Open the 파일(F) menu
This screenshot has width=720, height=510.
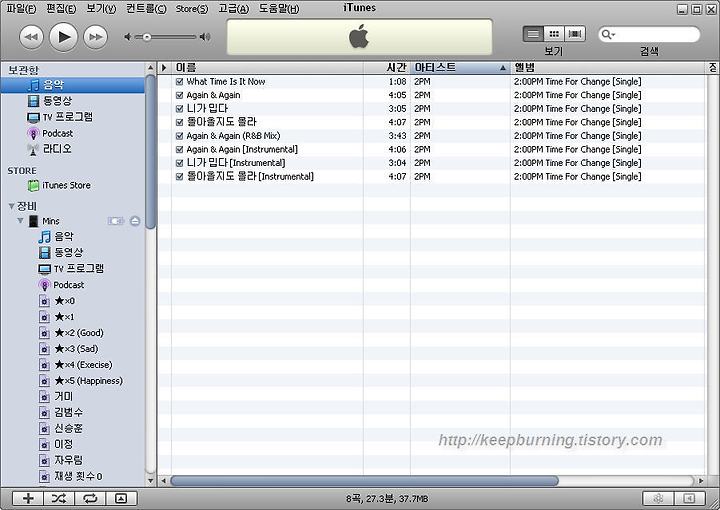22,9
